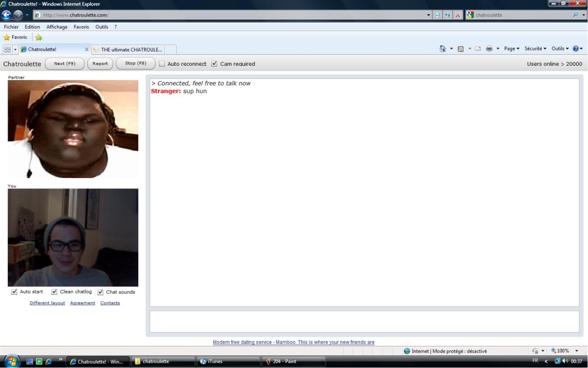
Task: Click the status bar privacy lock icon
Action: [x=535, y=351]
